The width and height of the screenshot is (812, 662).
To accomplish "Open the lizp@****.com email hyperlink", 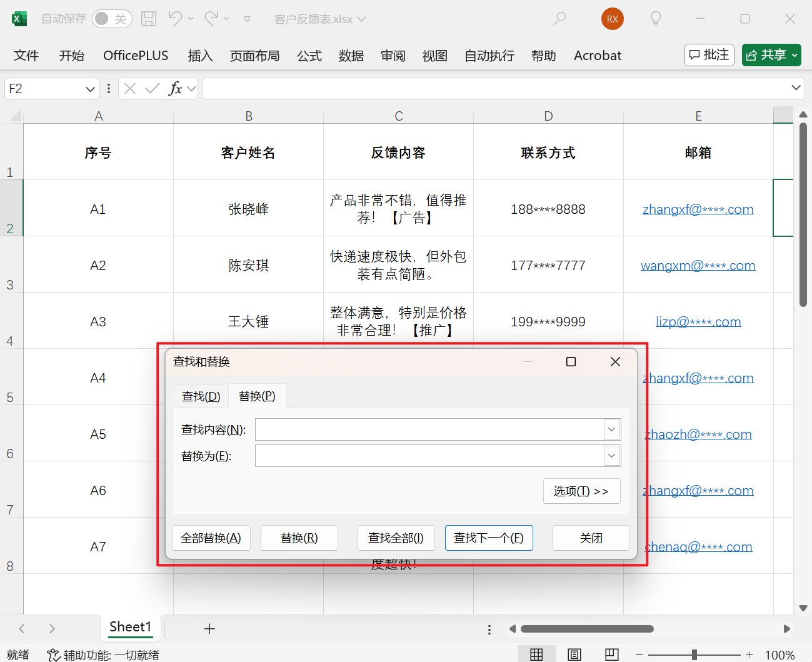I will point(698,321).
